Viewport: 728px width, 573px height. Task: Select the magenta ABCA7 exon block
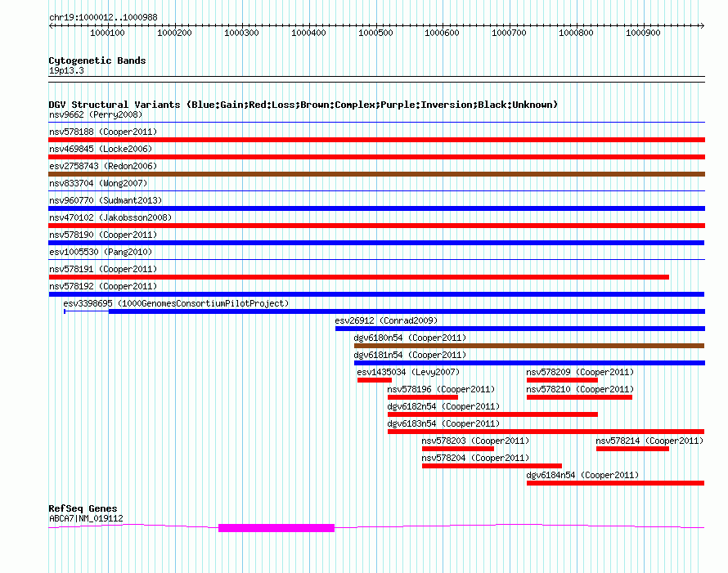coord(276,528)
